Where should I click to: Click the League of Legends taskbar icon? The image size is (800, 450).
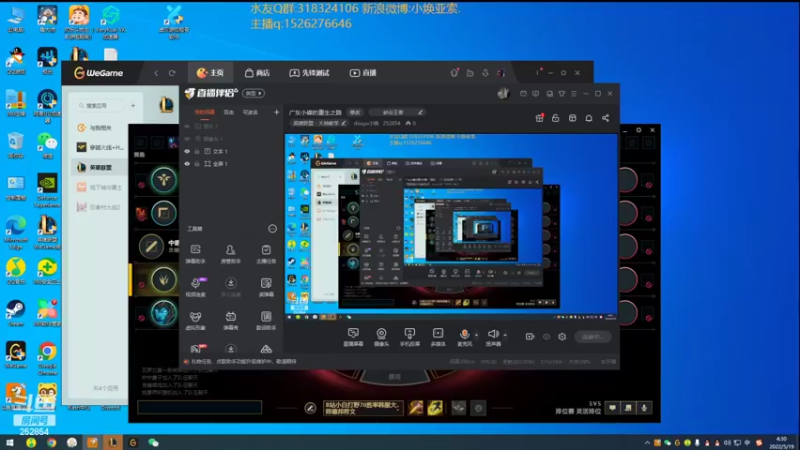[x=112, y=442]
